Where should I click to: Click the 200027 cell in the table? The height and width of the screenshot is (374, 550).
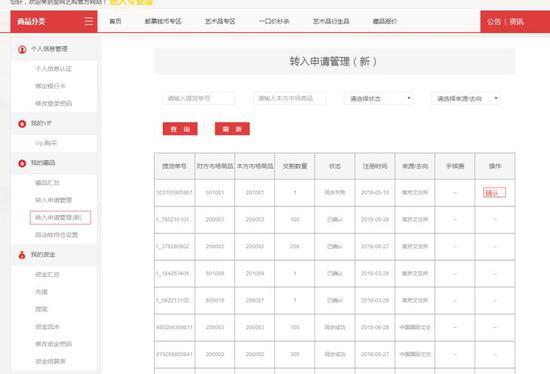pos(255,301)
